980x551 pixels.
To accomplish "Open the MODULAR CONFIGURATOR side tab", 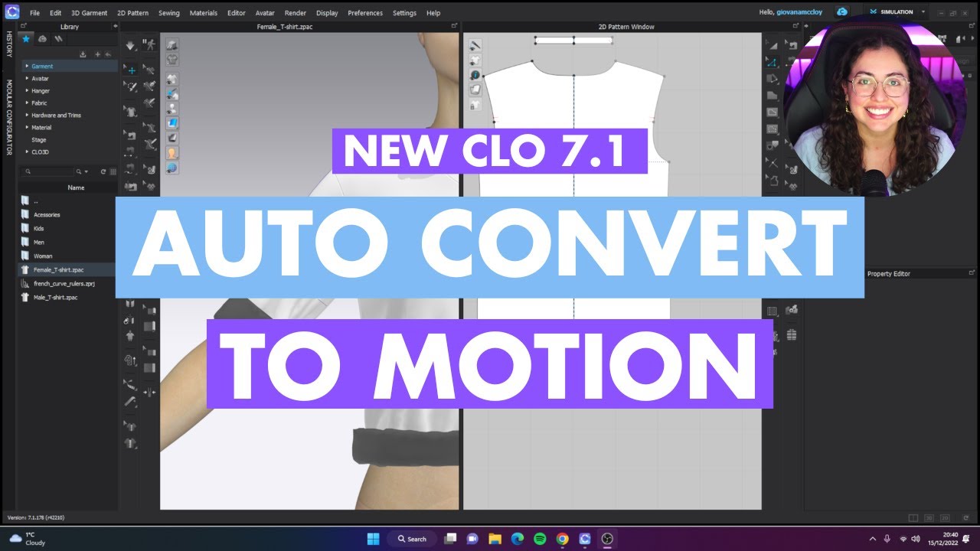I will point(9,117).
